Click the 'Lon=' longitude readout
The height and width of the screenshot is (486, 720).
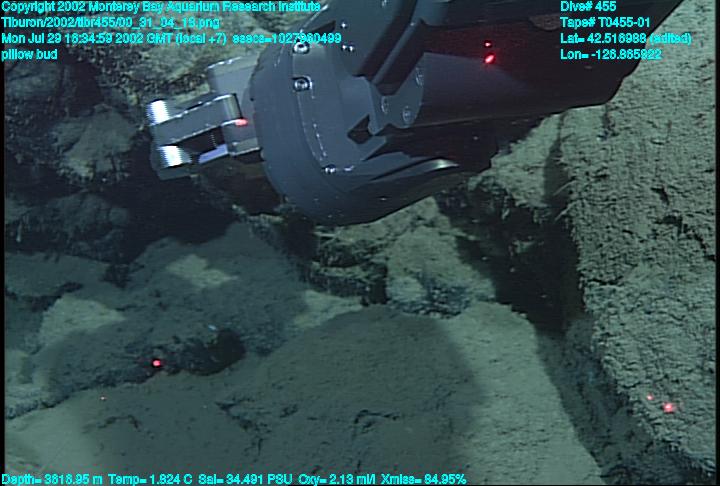[611, 54]
